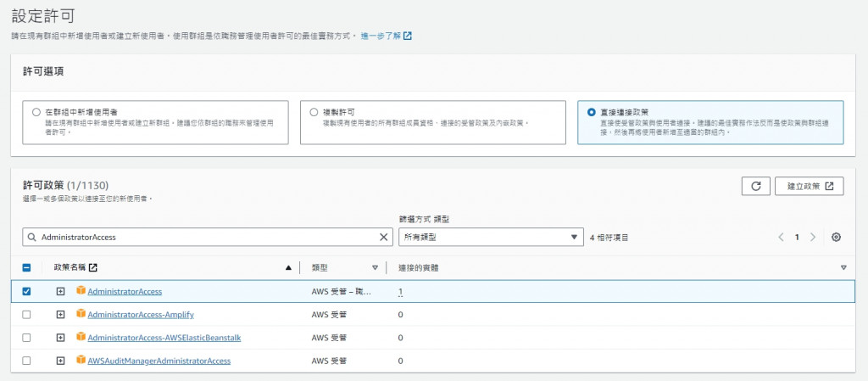The image size is (868, 381).
Task: Click the 類型 column header
Action: 320,268
